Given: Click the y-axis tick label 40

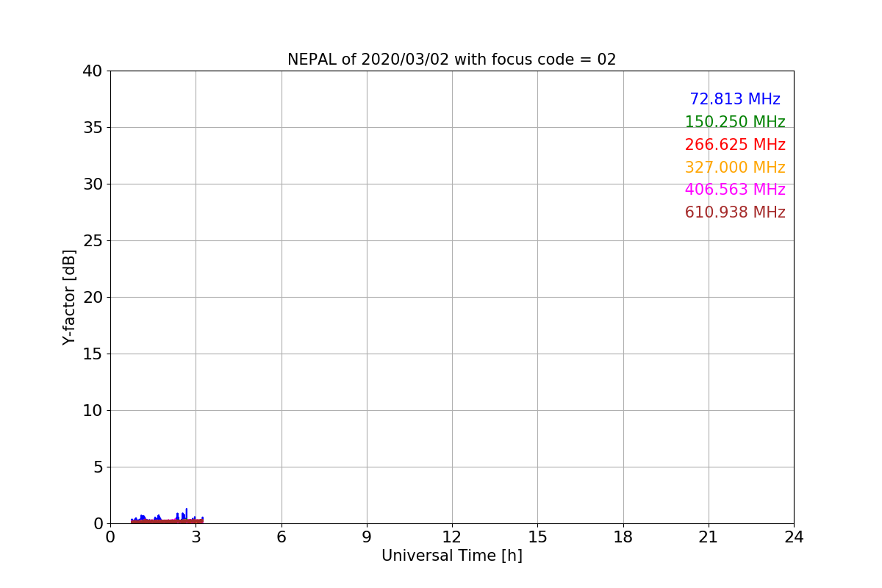Looking at the screenshot, I should 92,71.
